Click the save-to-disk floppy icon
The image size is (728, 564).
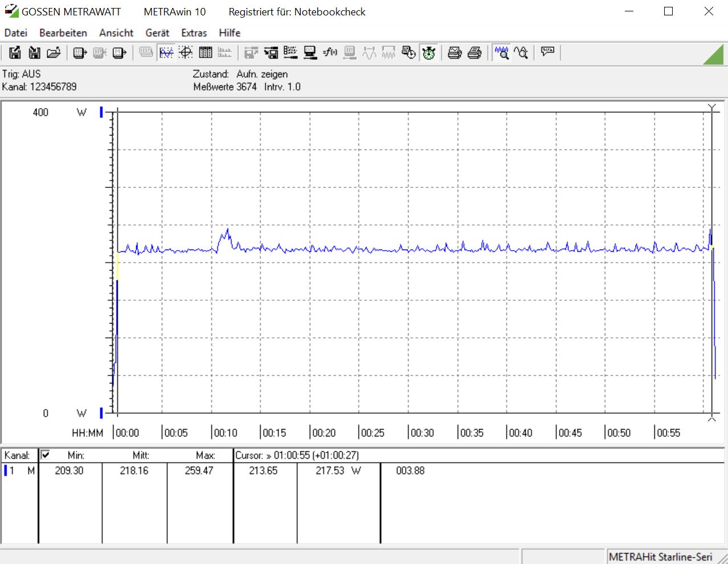point(35,53)
